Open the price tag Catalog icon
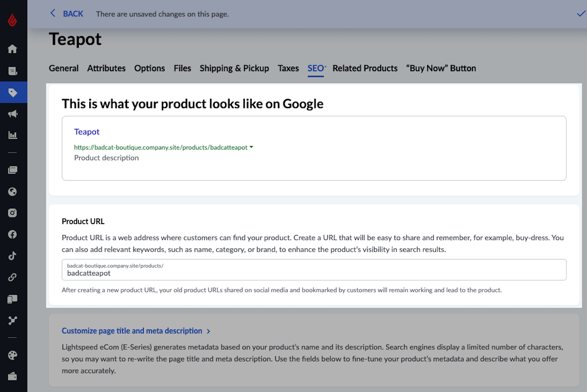 pos(13,93)
